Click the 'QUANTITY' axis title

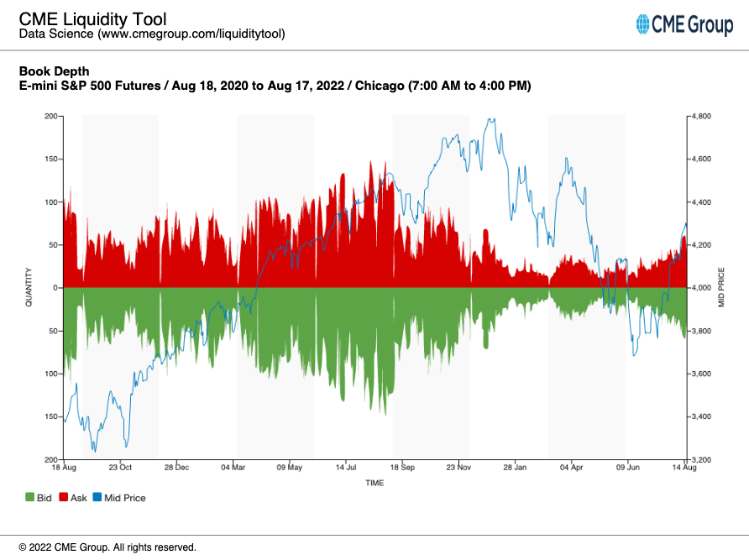coord(29,287)
